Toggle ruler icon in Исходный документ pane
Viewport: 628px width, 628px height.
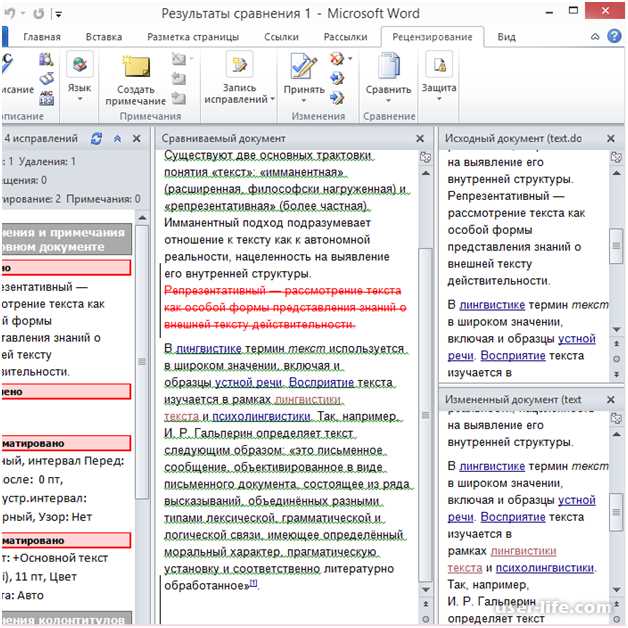(616, 157)
